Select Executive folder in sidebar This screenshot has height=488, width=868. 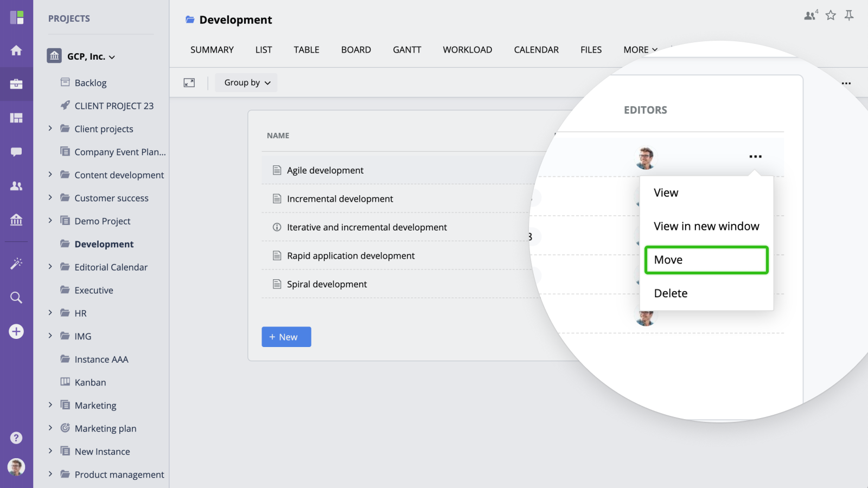tap(93, 290)
